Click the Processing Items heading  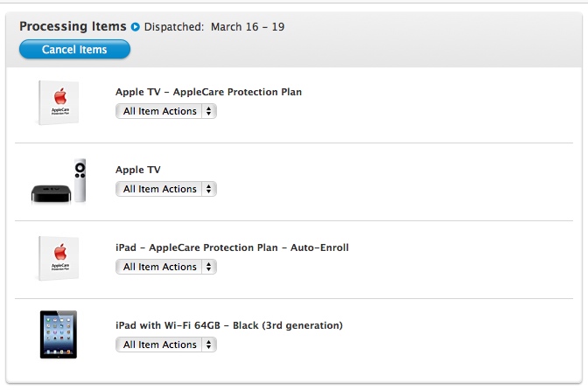coord(73,26)
